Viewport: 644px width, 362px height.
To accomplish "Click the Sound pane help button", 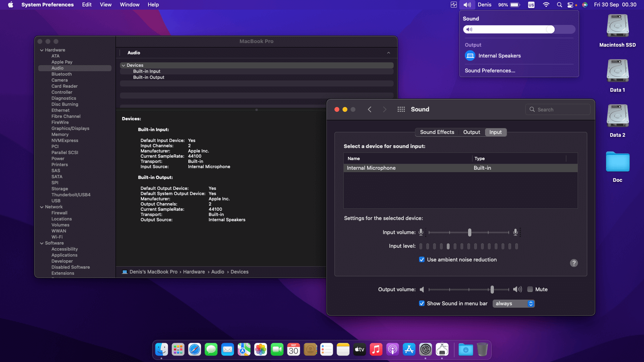I will point(574,263).
